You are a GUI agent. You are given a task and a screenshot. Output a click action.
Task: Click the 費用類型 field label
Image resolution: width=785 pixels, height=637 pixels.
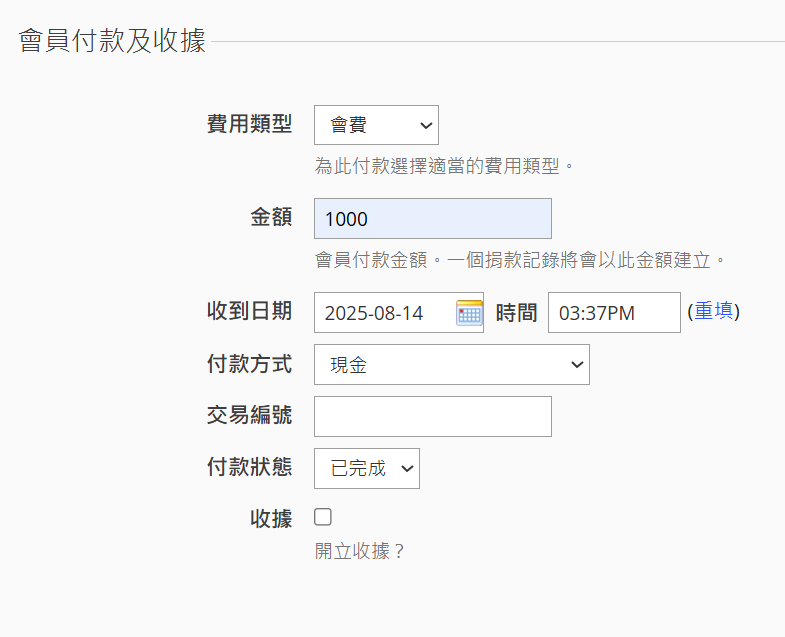(249, 124)
